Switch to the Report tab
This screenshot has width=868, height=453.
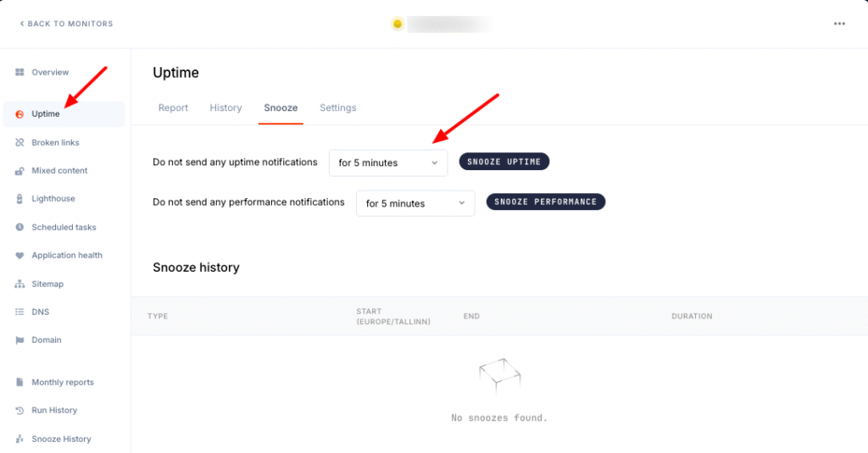[173, 108]
